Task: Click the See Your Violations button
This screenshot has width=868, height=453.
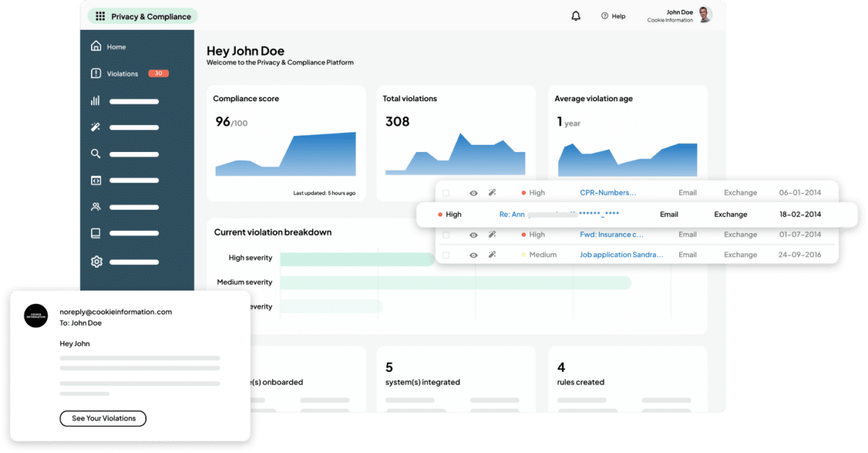Action: tap(103, 418)
